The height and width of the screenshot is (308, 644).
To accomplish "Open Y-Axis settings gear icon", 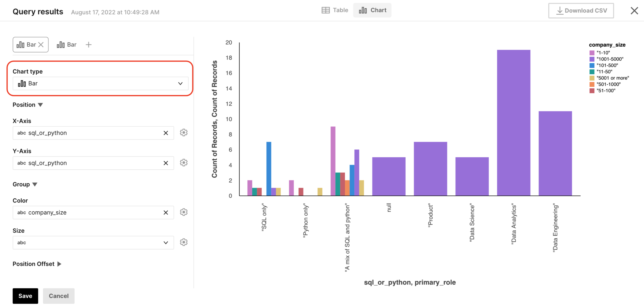I will (184, 163).
